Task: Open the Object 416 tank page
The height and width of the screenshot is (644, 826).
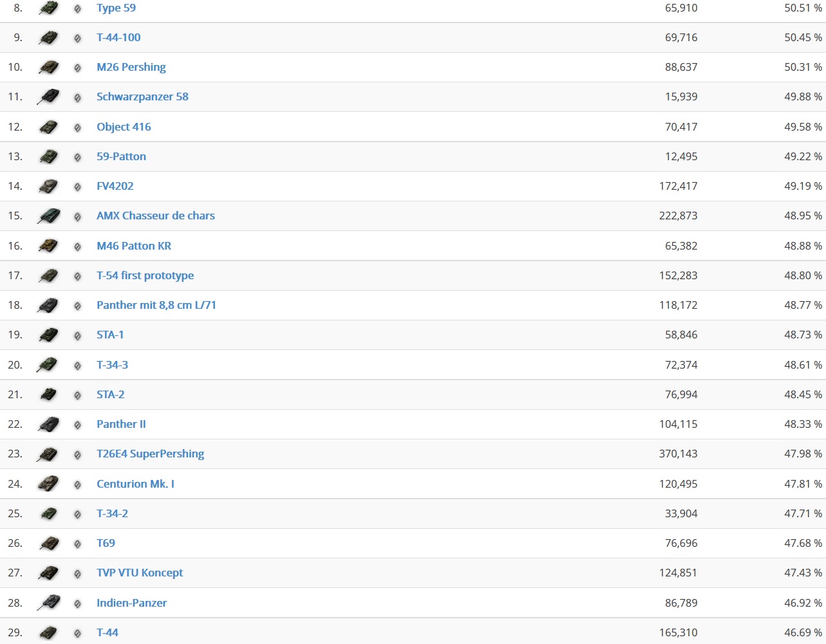Action: click(124, 127)
